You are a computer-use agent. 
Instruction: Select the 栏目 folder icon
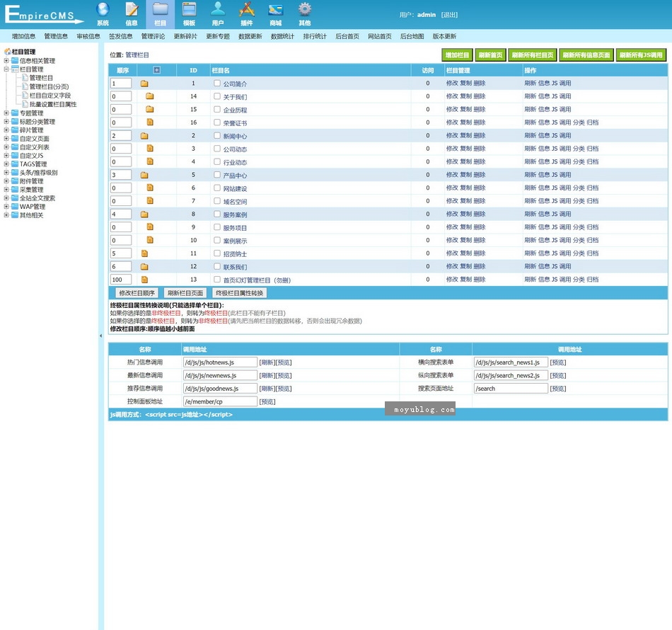pyautogui.click(x=161, y=9)
